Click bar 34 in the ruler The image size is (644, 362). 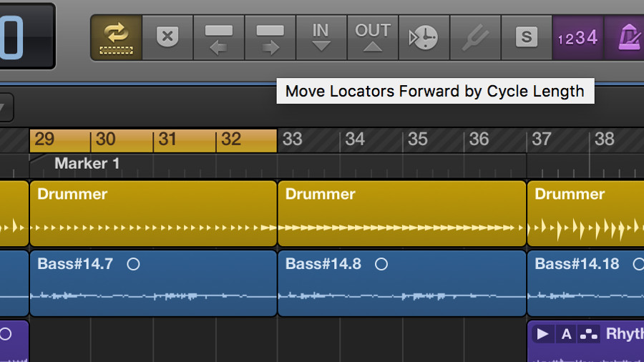click(355, 140)
